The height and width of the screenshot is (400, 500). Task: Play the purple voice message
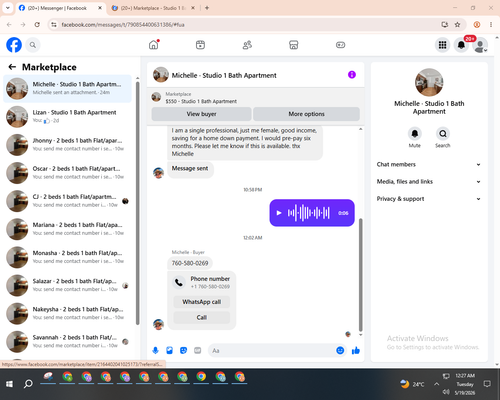tap(279, 213)
